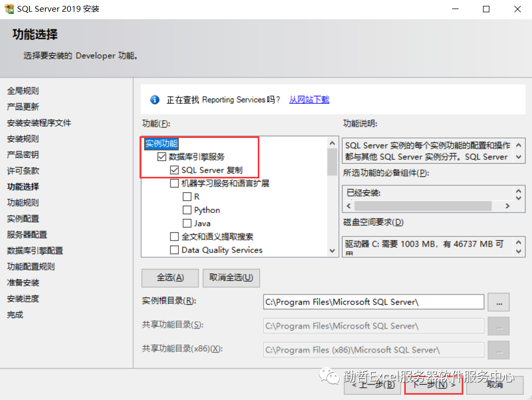Cancel setup with 取消 button

click(495, 385)
